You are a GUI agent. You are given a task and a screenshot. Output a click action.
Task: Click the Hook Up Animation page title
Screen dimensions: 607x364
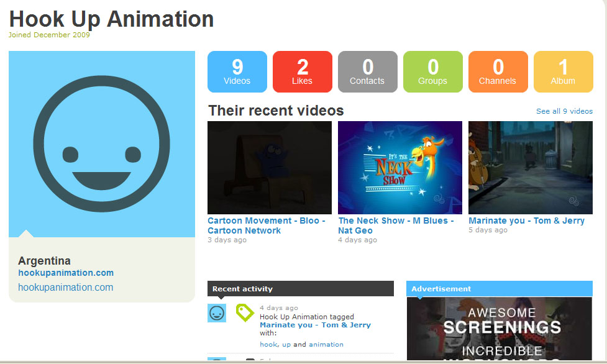tap(111, 19)
